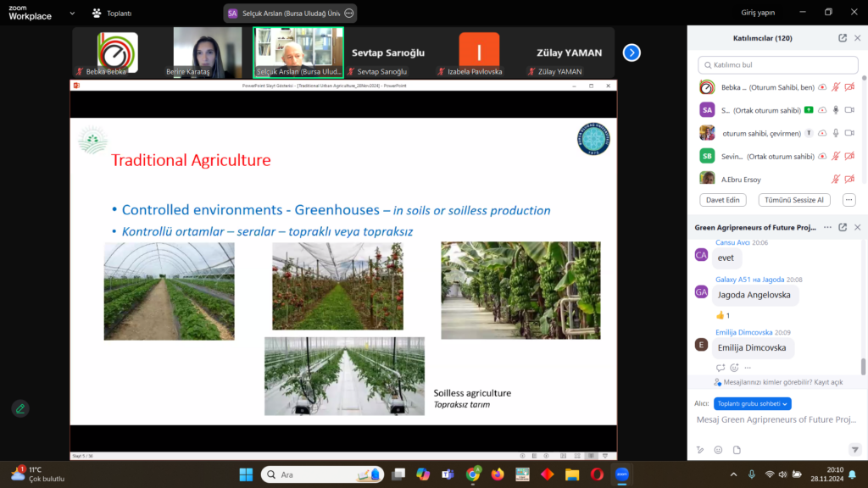This screenshot has width=868, height=488.
Task: Reply in thread to Emilija Dimcovska's message
Action: coord(721,368)
